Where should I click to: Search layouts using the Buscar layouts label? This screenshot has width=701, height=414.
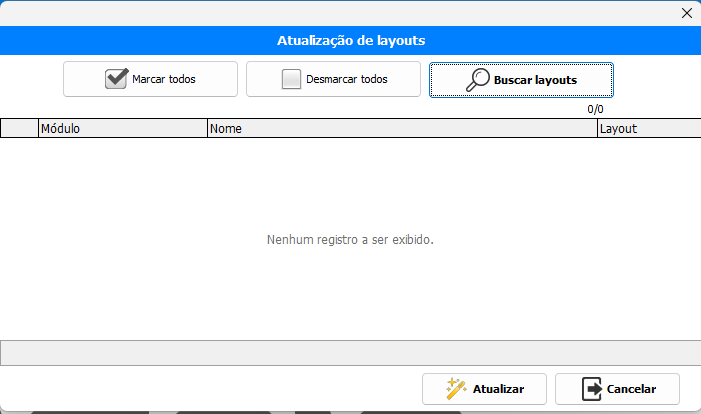[535, 79]
